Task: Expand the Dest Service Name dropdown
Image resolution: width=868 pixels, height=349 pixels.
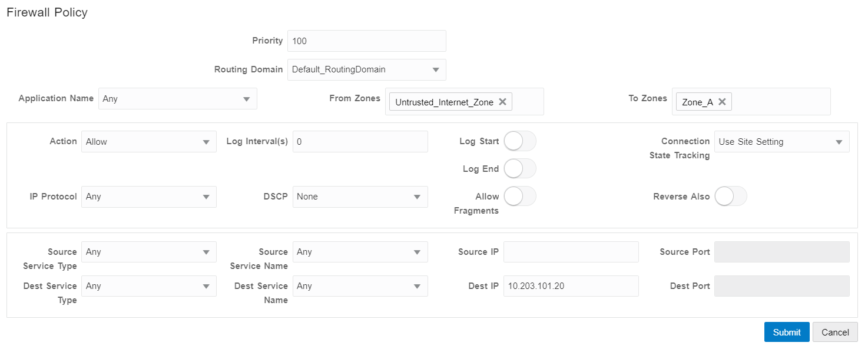Action: pos(360,287)
